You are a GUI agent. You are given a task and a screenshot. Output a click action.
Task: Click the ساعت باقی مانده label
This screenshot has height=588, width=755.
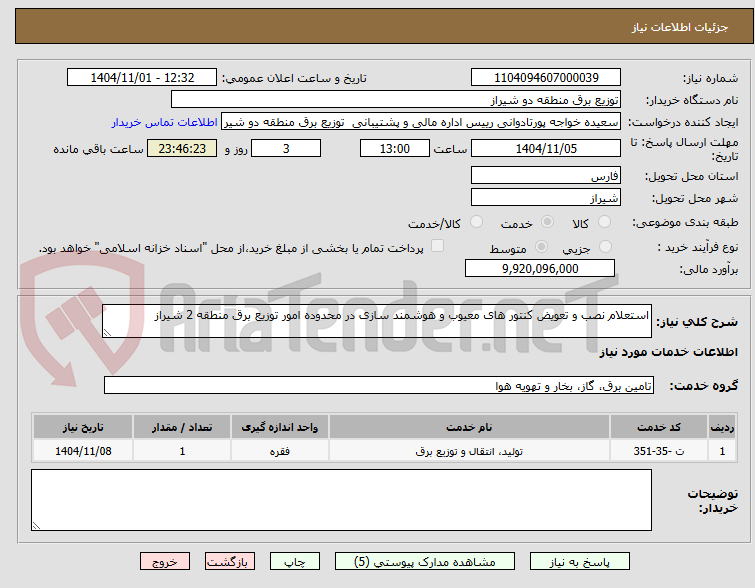tap(98, 149)
